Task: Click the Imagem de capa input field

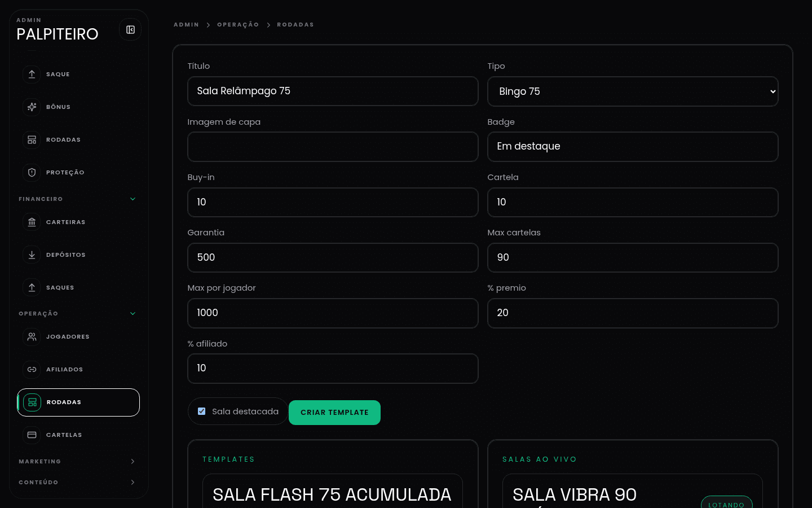Action: [333, 147]
